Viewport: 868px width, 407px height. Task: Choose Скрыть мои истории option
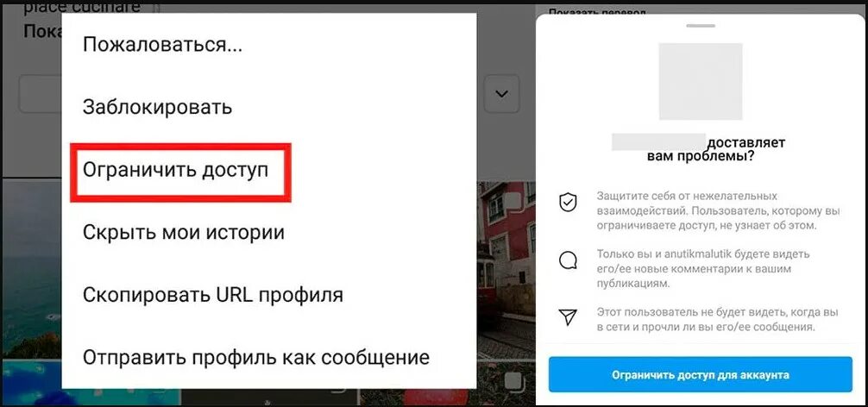184,232
